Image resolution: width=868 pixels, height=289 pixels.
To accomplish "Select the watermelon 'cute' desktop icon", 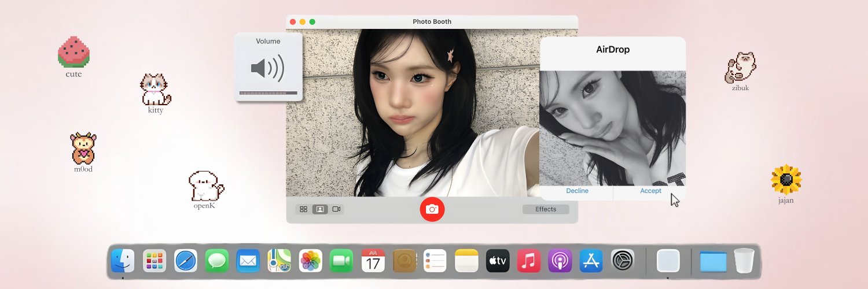I will click(73, 52).
